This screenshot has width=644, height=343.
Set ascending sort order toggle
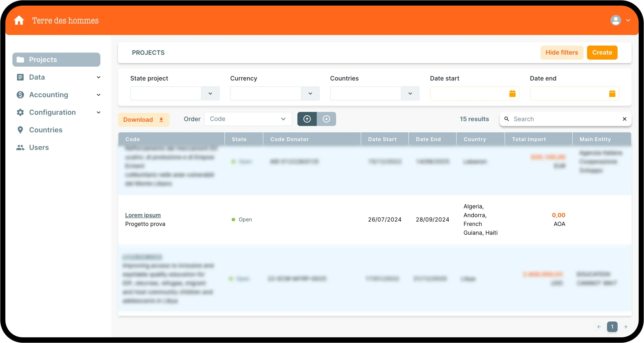pyautogui.click(x=307, y=119)
